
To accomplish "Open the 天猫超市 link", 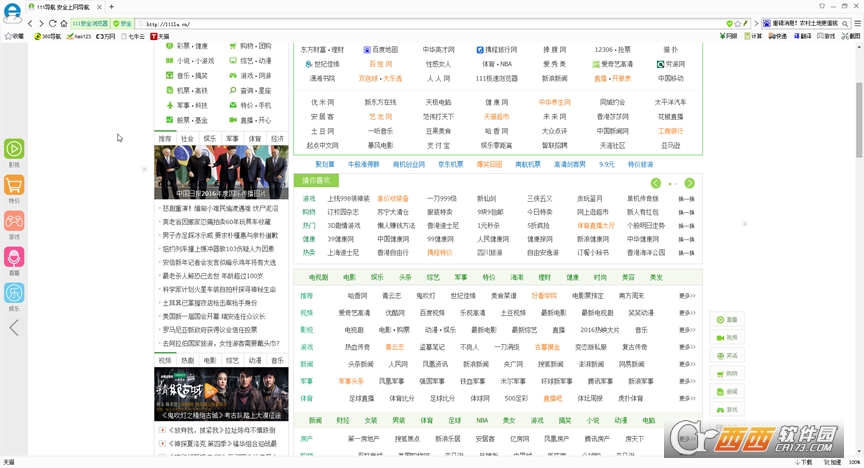I will pos(496,117).
